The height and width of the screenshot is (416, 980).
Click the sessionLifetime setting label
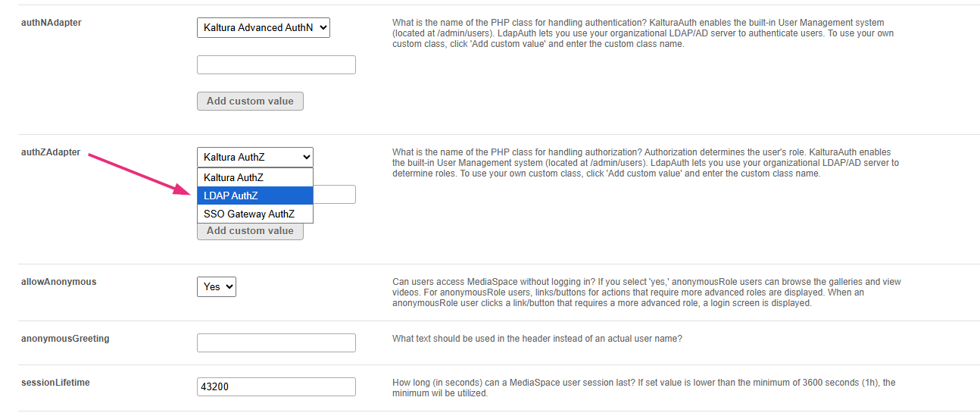point(55,383)
